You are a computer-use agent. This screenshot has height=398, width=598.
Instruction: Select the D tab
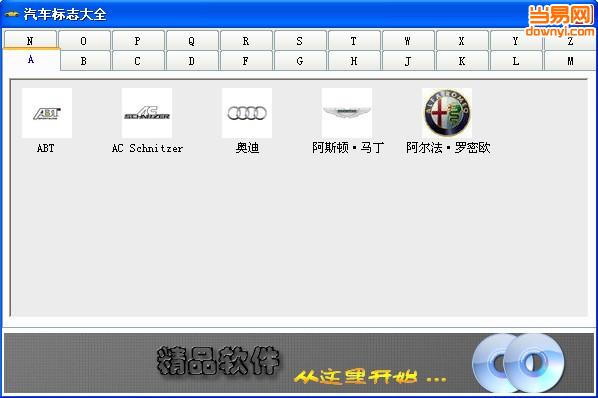click(192, 61)
